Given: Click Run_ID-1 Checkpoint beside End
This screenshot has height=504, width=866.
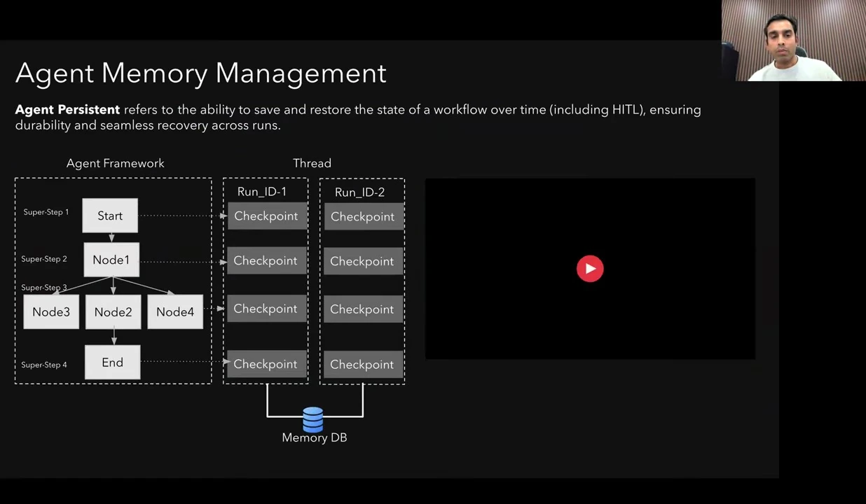Looking at the screenshot, I should click(266, 364).
